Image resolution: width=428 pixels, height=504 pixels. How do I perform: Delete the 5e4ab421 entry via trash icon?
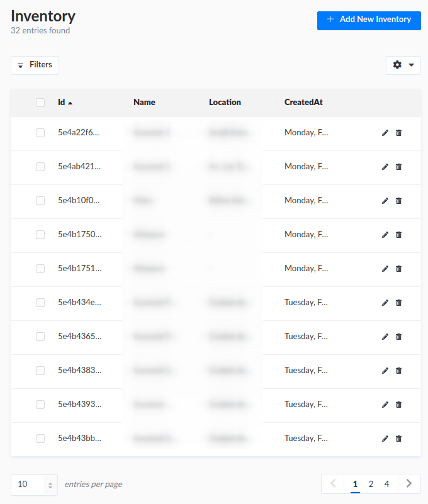click(398, 167)
